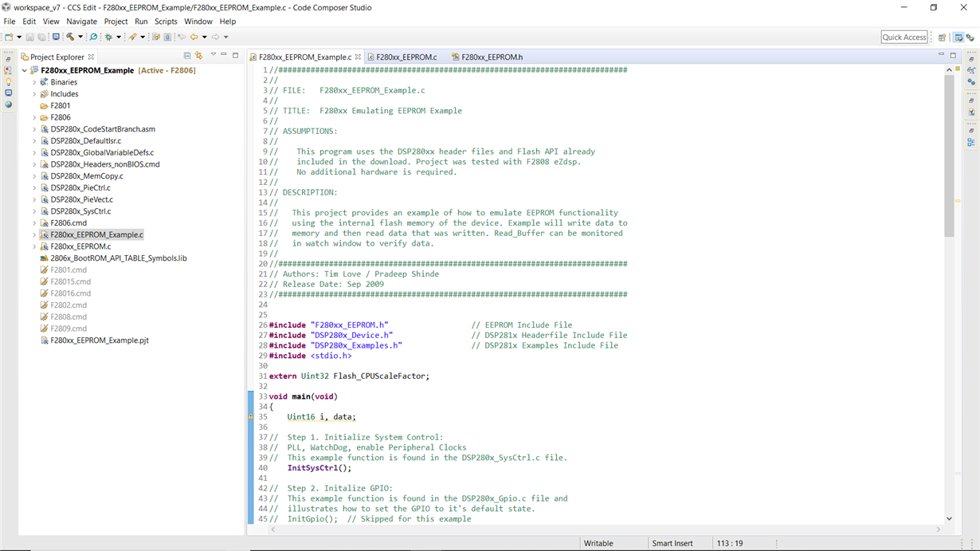980x551 pixels.
Task: Click the green bug Debug icon
Action: pos(108,37)
